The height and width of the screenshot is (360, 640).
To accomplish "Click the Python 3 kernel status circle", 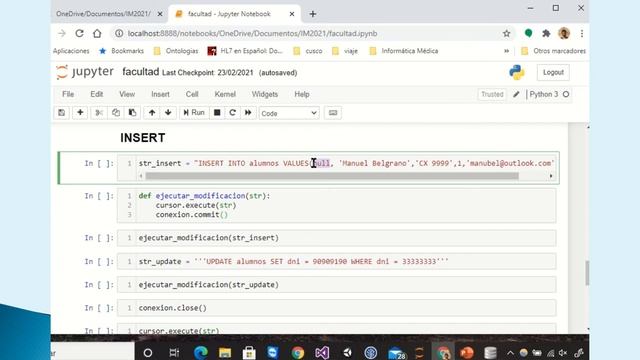I will tap(566, 94).
